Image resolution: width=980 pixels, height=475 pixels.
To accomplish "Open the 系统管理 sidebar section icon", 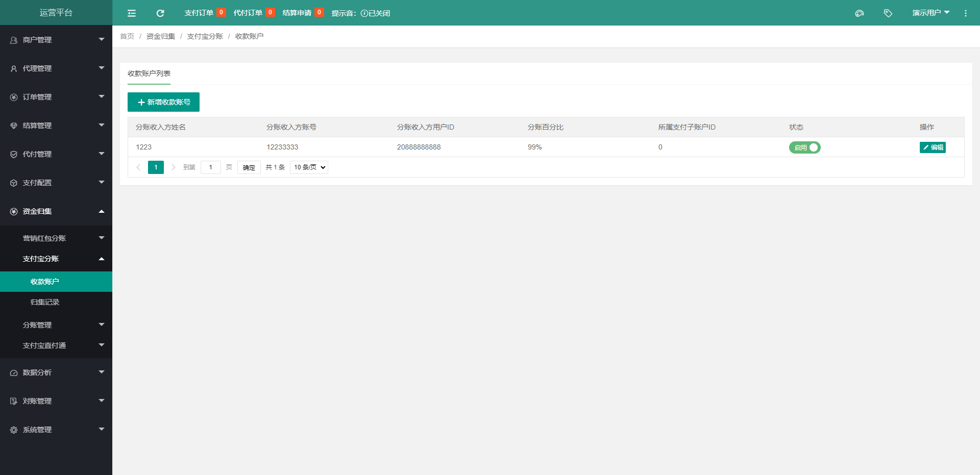I will point(13,429).
